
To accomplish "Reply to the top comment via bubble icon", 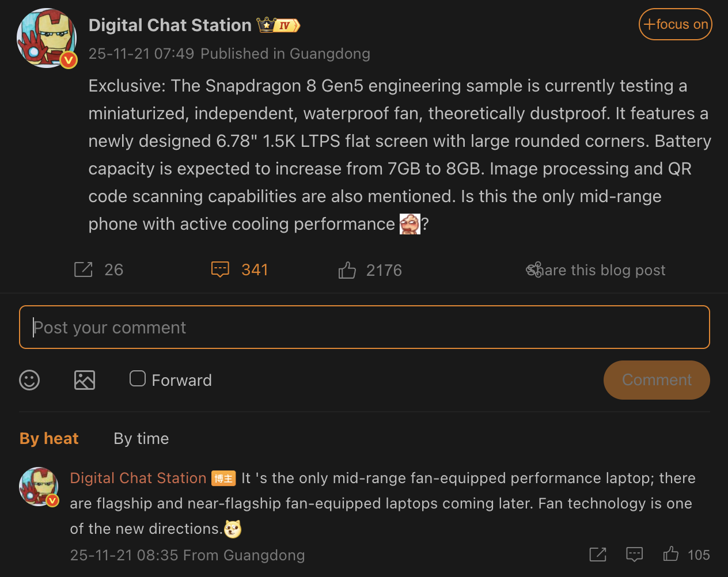I will pyautogui.click(x=634, y=555).
